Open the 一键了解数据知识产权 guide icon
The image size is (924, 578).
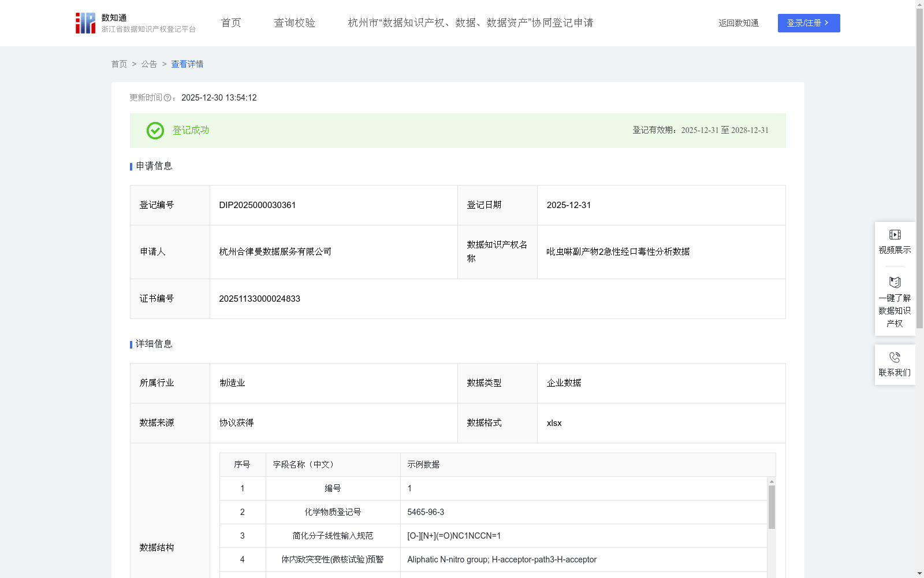[x=895, y=283]
